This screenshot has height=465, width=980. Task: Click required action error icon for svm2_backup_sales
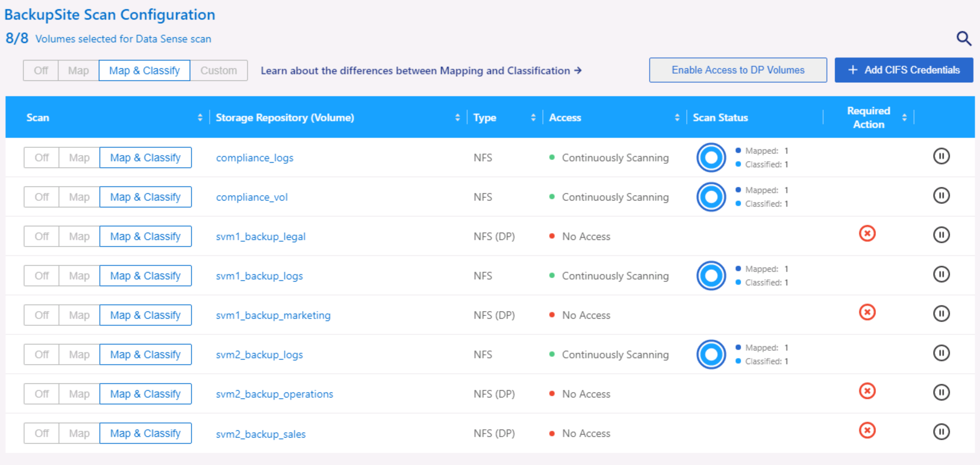[867, 431]
